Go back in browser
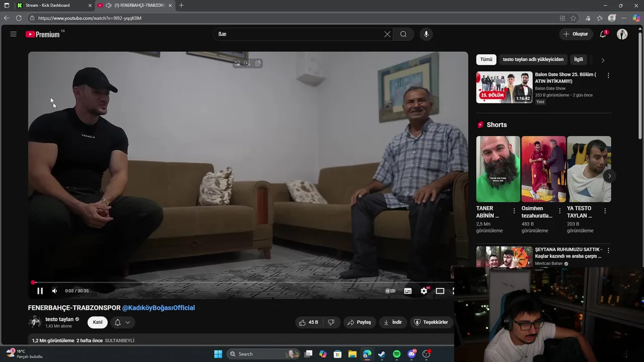Viewport: 644px width, 362px height. (x=7, y=18)
